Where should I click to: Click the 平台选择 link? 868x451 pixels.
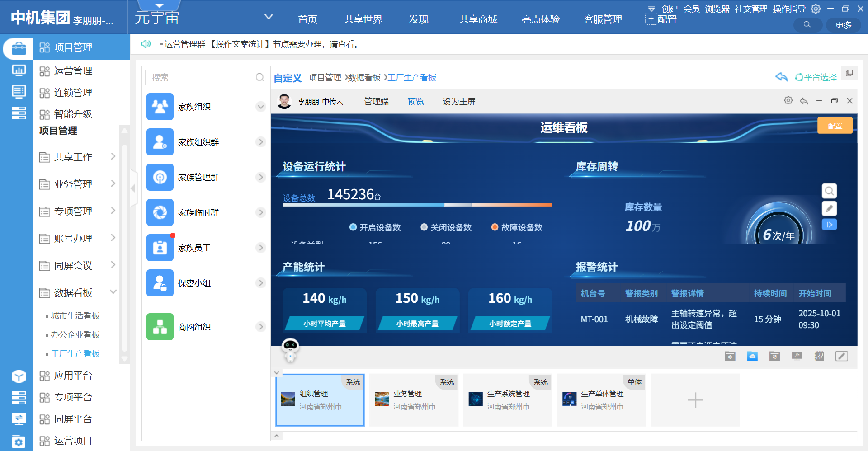pyautogui.click(x=816, y=77)
